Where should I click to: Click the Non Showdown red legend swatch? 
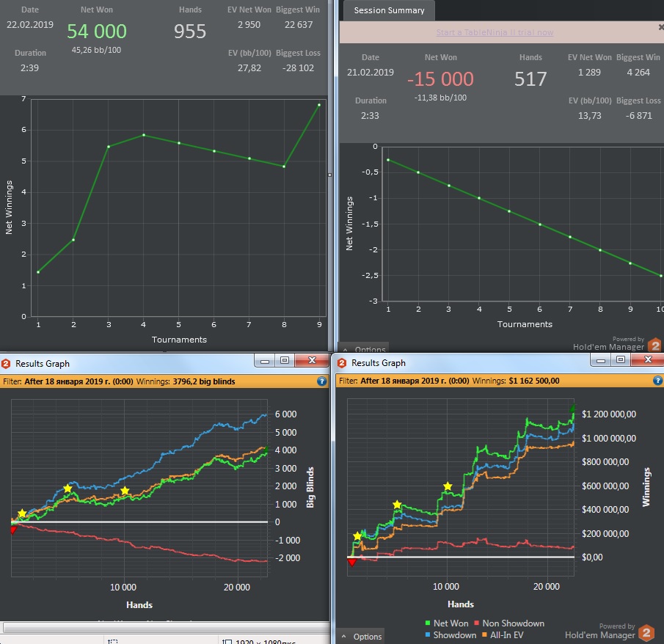tap(476, 623)
